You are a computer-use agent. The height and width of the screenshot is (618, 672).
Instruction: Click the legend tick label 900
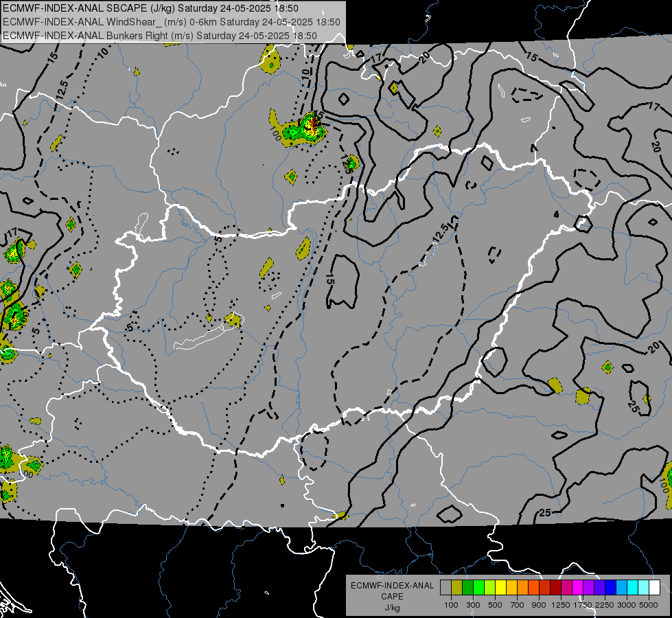pos(539,605)
